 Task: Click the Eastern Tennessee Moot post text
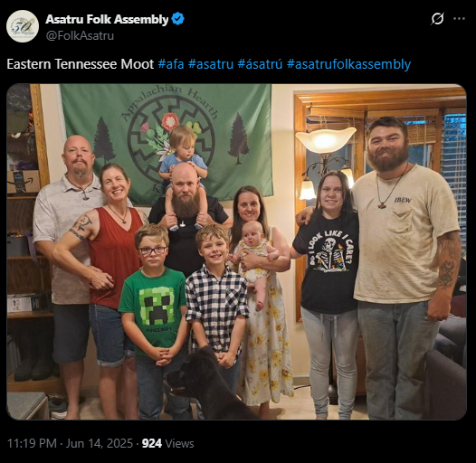(81, 64)
